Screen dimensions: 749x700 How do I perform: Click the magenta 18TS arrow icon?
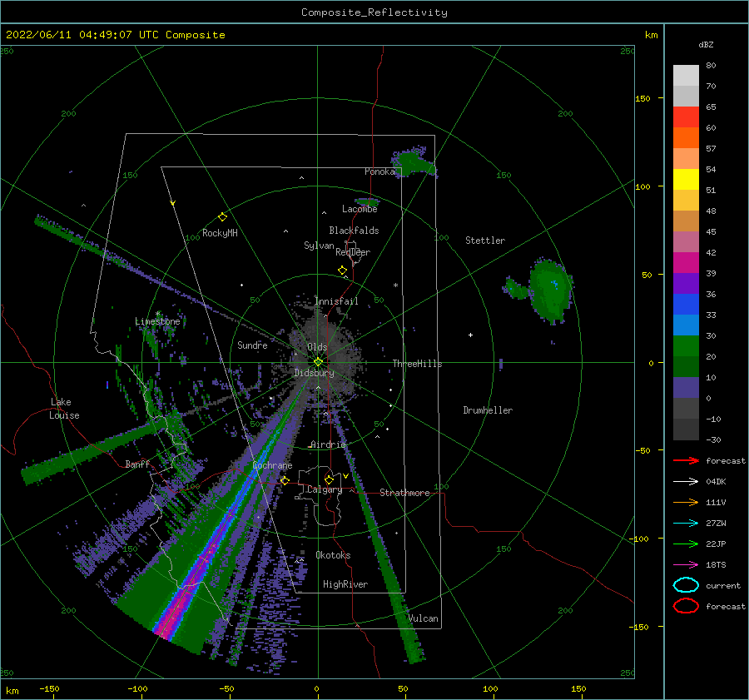tap(686, 565)
